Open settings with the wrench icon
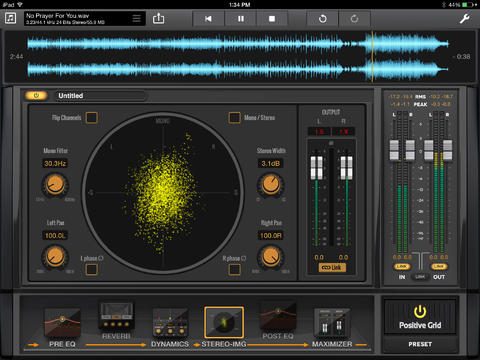Image resolution: width=480 pixels, height=360 pixels. (x=464, y=18)
